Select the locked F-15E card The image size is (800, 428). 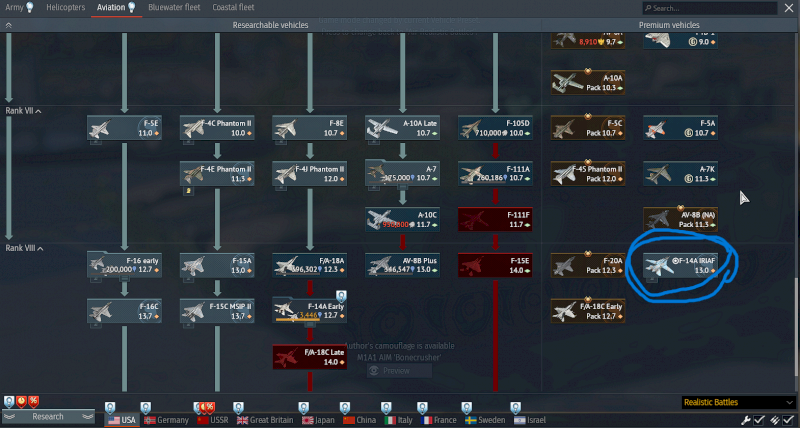[495, 265]
